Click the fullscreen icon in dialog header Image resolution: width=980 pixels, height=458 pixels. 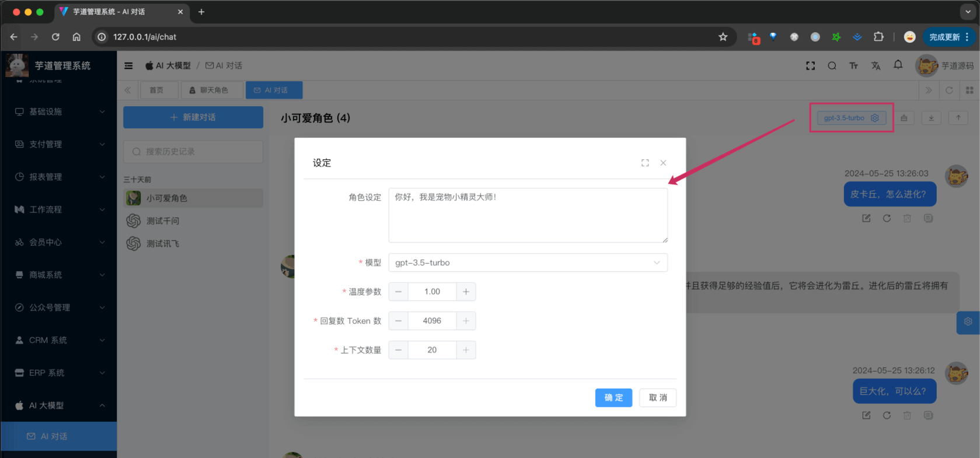point(645,163)
